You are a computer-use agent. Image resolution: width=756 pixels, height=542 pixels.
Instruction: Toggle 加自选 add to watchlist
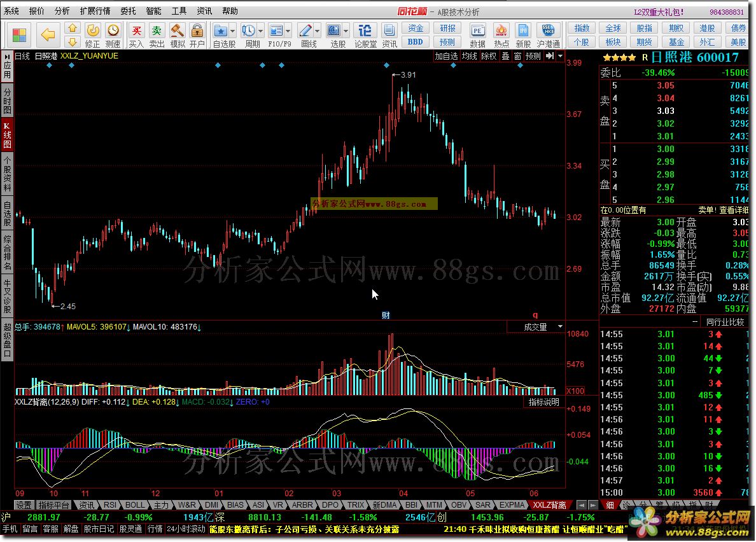pyautogui.click(x=447, y=57)
